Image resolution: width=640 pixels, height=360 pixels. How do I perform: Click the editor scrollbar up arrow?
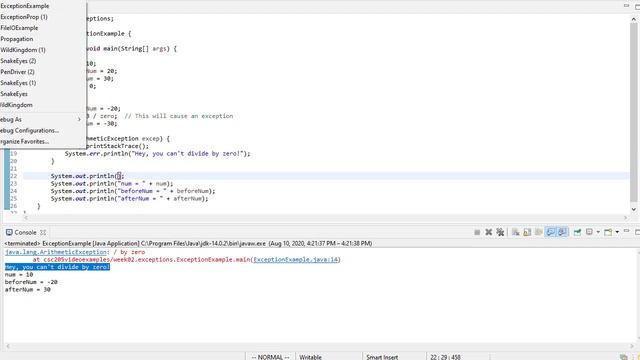(634, 19)
